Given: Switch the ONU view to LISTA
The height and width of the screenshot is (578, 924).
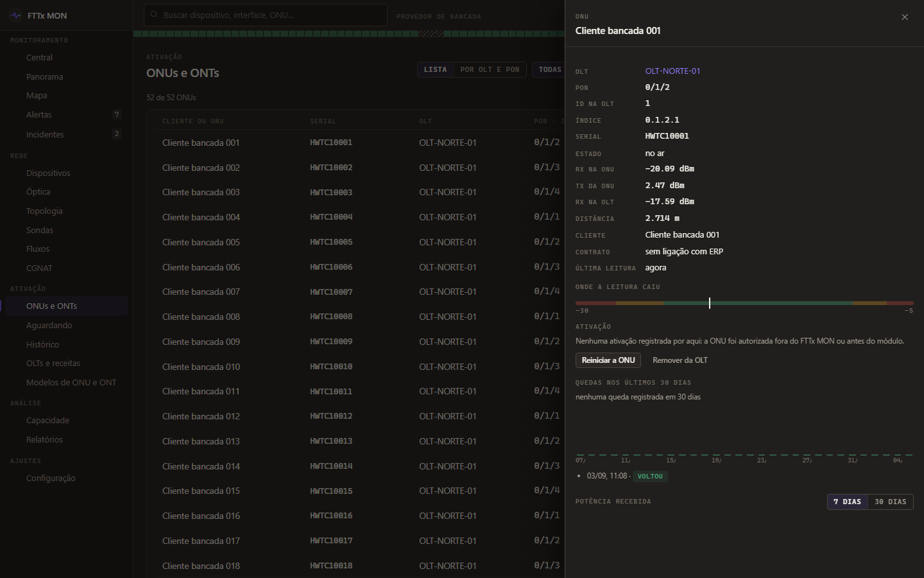Looking at the screenshot, I should click(x=436, y=69).
